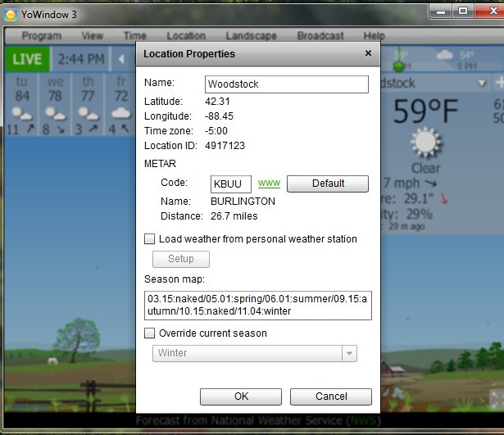Click the sun Clear weather icon
Screen dimensions: 504x435
click(x=425, y=143)
